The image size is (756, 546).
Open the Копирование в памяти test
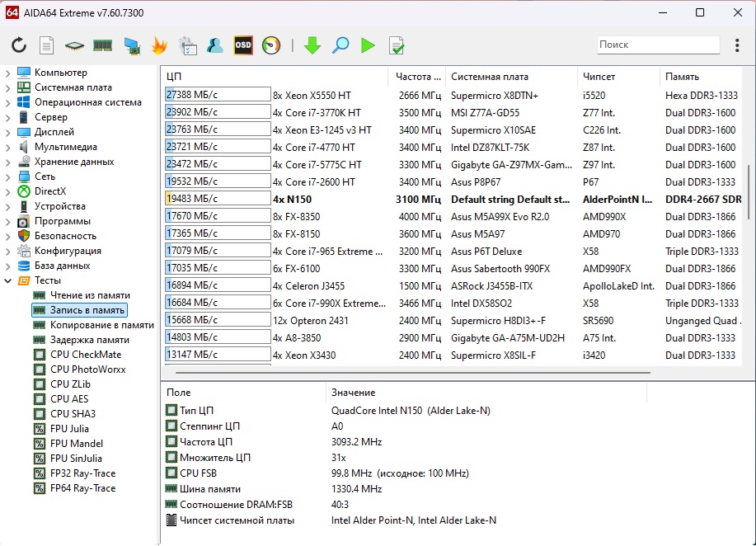[102, 326]
